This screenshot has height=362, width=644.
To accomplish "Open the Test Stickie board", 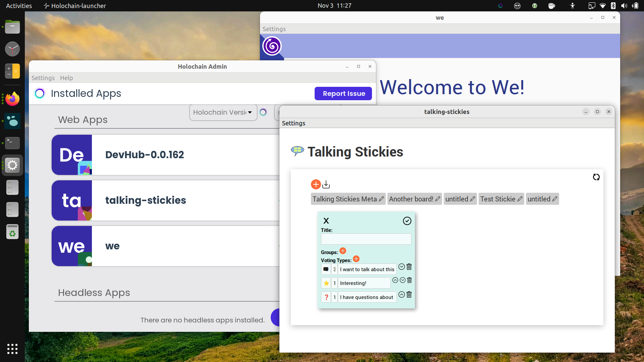I will (498, 199).
